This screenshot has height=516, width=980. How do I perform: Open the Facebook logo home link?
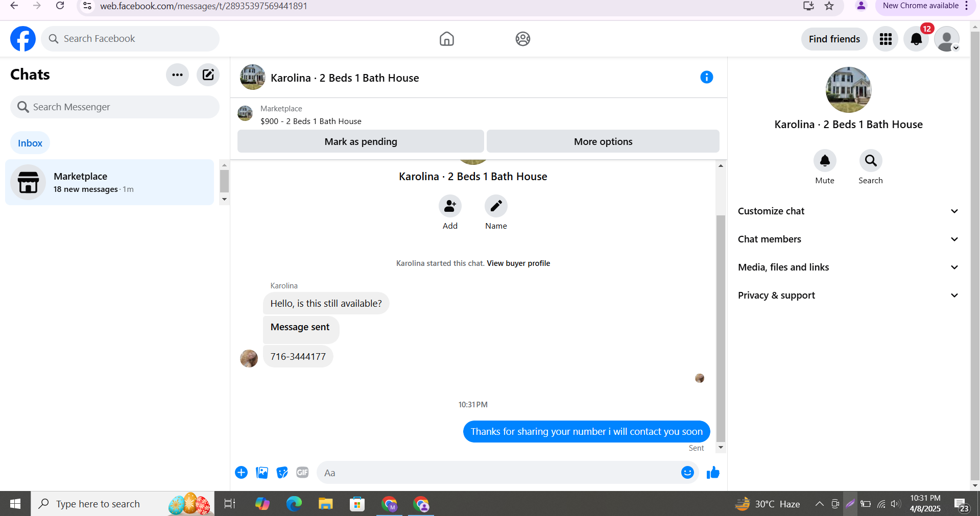(x=23, y=39)
